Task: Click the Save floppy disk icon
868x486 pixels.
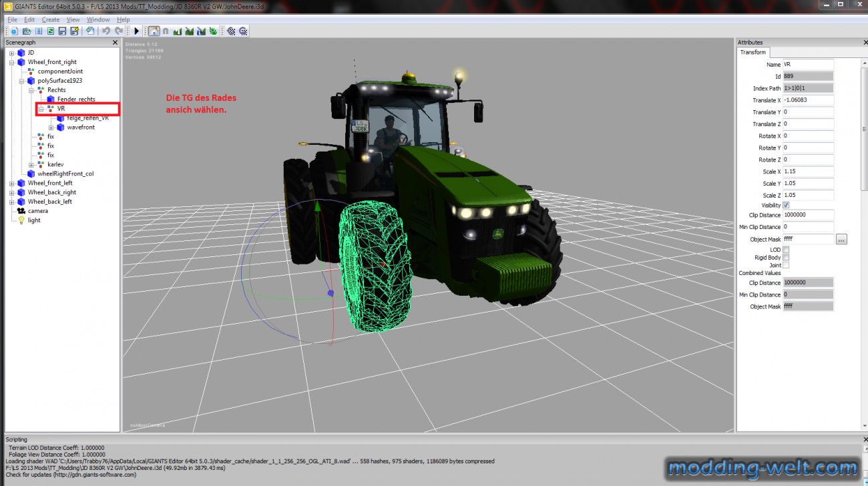Action: coord(62,31)
